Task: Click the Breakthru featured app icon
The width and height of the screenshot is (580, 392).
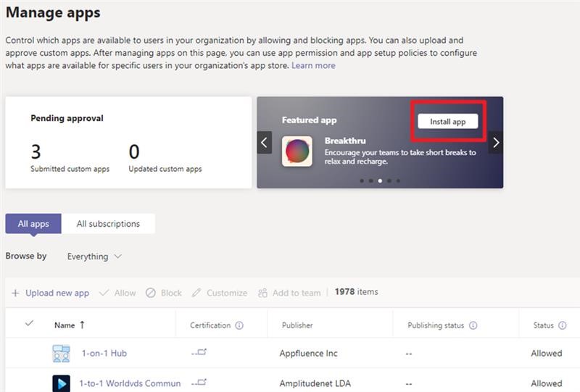Action: point(297,151)
